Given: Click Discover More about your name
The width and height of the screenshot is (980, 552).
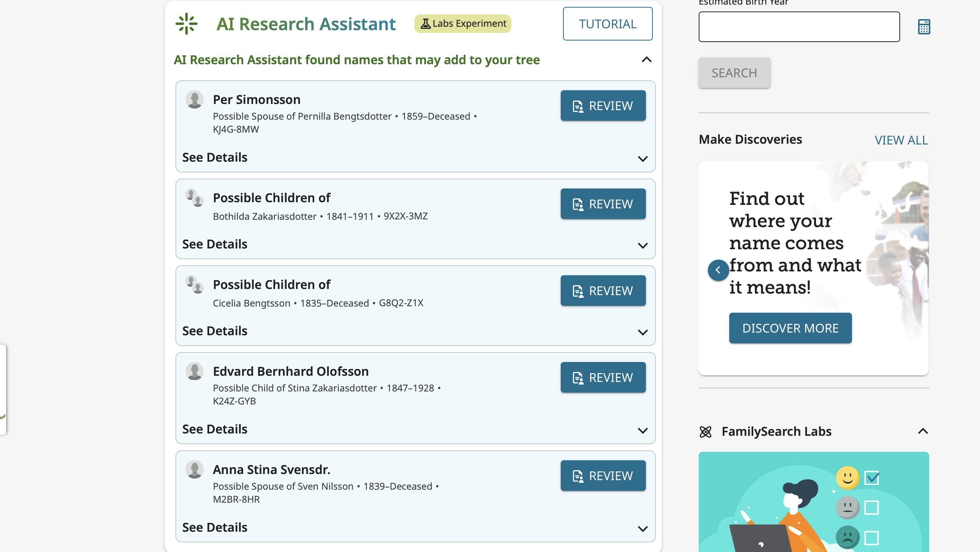Looking at the screenshot, I should pos(790,328).
